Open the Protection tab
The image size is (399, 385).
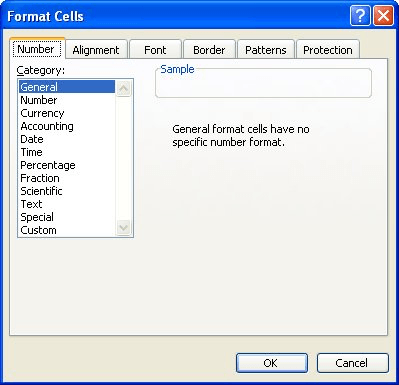tap(328, 50)
